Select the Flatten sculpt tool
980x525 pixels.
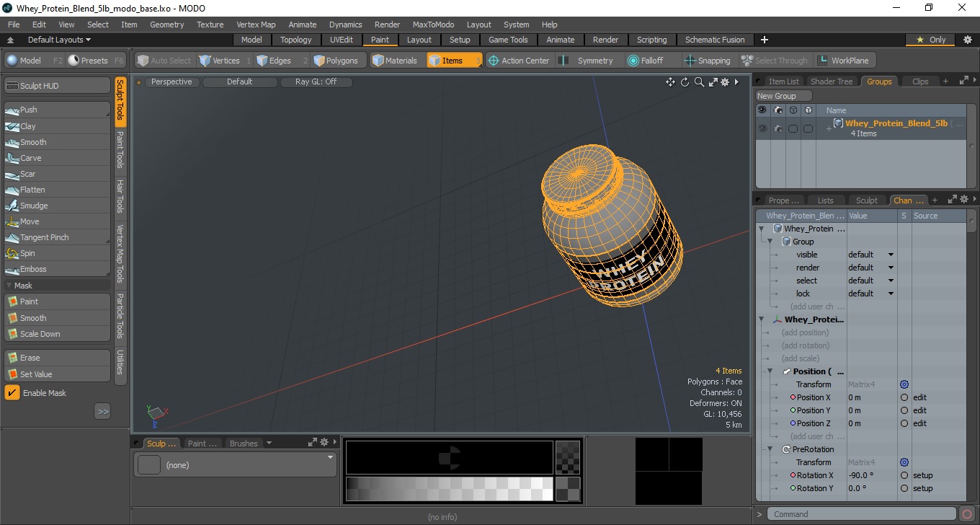click(58, 190)
